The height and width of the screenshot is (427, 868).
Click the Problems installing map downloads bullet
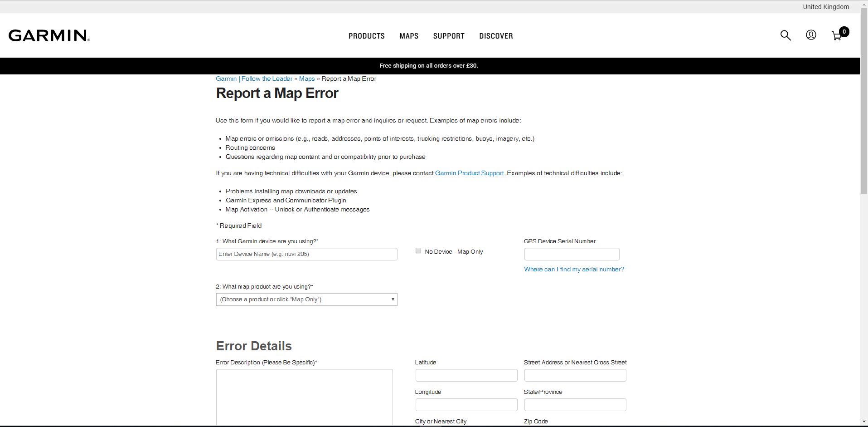[x=291, y=191]
